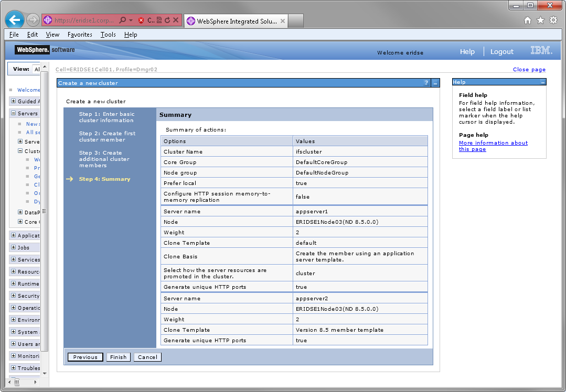Expand the Applications tree node
This screenshot has height=392, width=566.
coord(13,235)
